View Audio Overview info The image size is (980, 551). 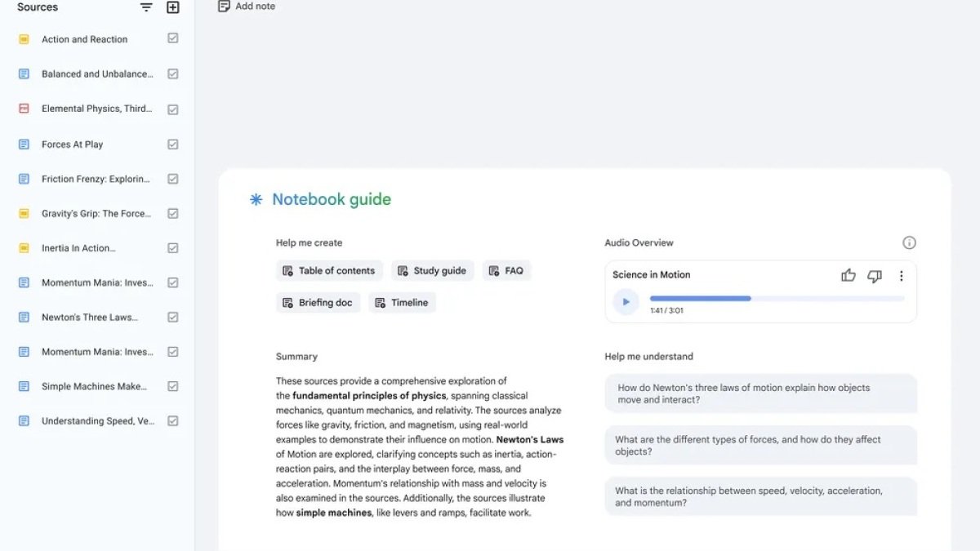909,242
